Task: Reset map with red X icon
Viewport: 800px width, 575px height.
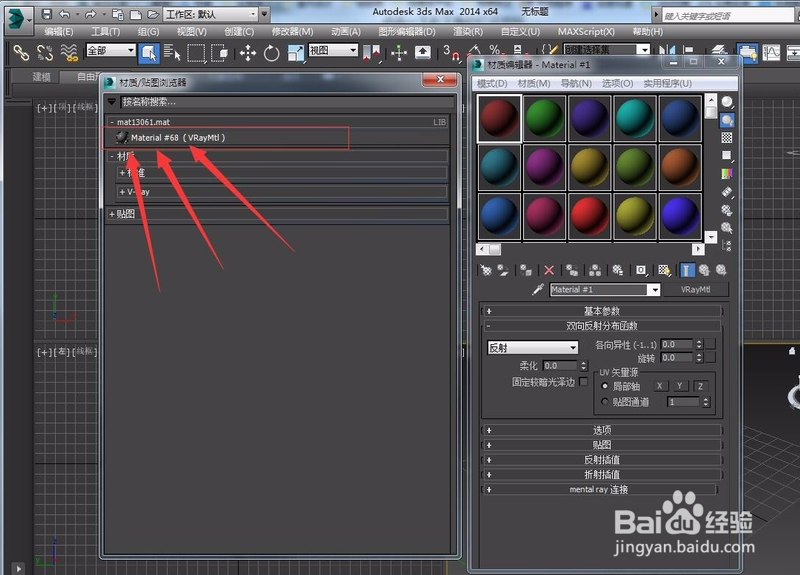Action: coord(549,270)
